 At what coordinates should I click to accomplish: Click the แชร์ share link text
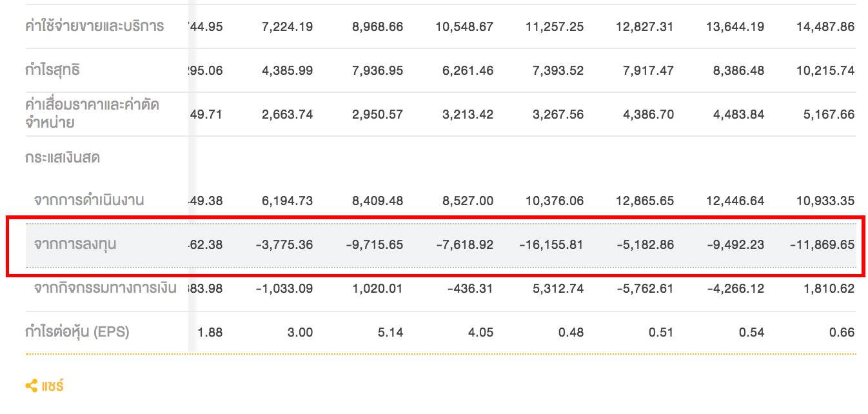pos(53,386)
